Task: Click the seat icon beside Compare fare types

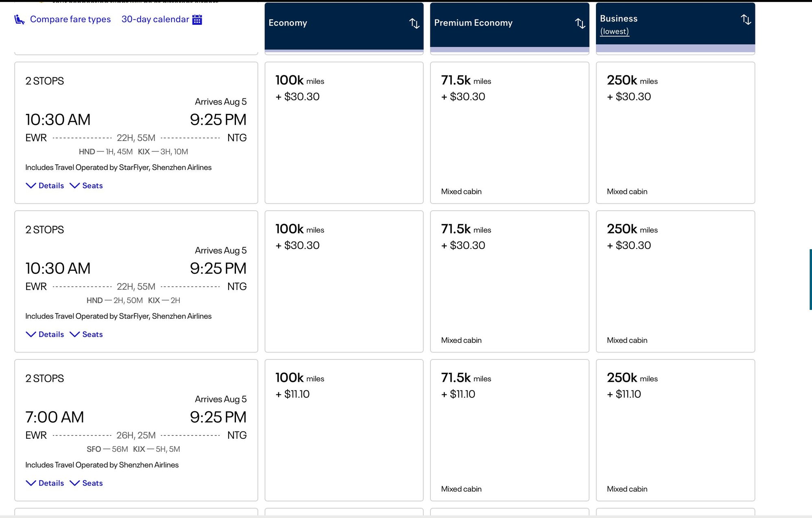Action: (19, 19)
